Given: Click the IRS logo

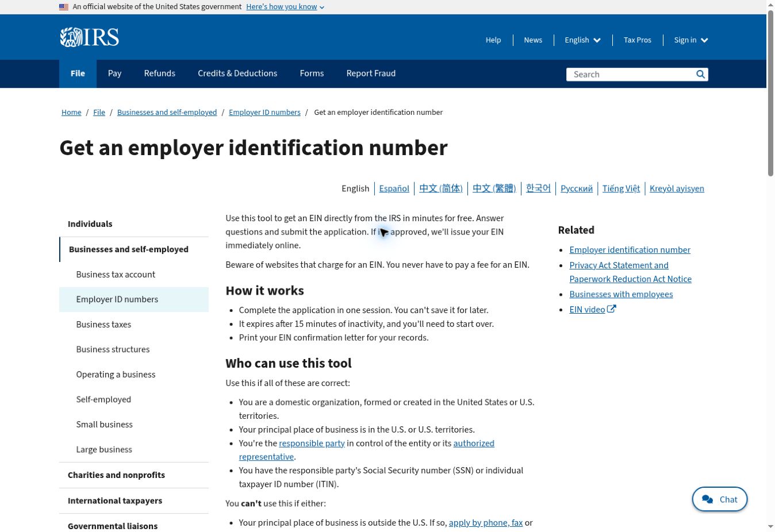Looking at the screenshot, I should tap(89, 37).
